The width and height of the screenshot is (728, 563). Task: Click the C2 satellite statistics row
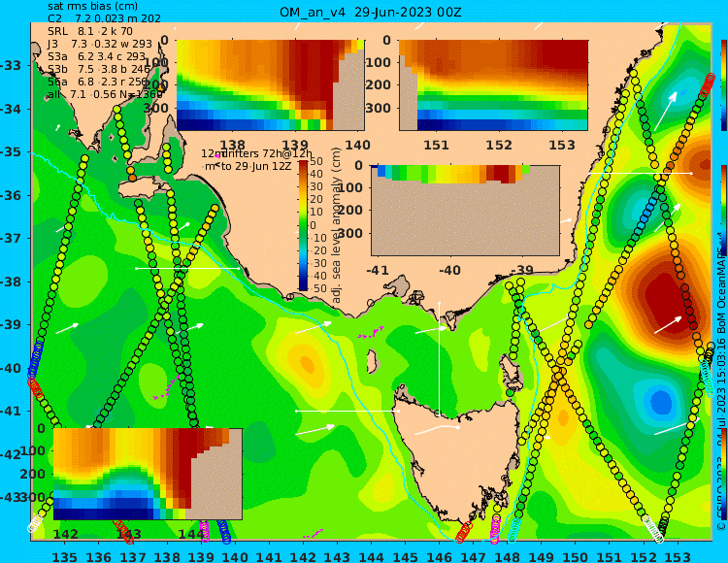click(x=104, y=18)
